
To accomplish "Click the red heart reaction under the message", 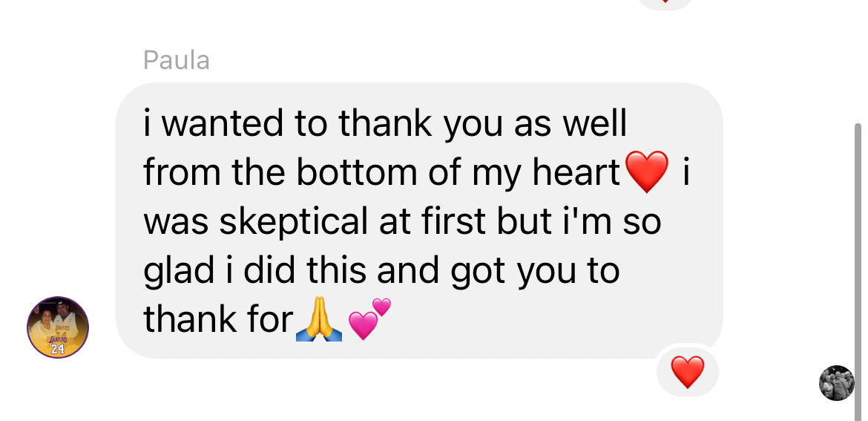I will click(x=687, y=371).
